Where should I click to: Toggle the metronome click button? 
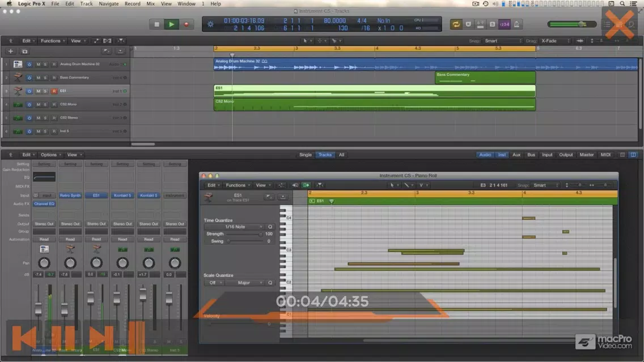point(516,24)
